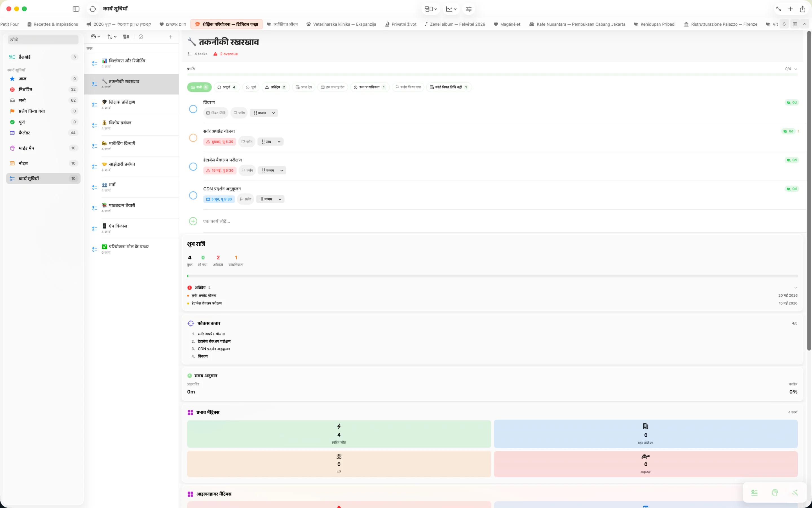Switch to Veterinarska klinika — Ekspanzija tab

click(341, 24)
